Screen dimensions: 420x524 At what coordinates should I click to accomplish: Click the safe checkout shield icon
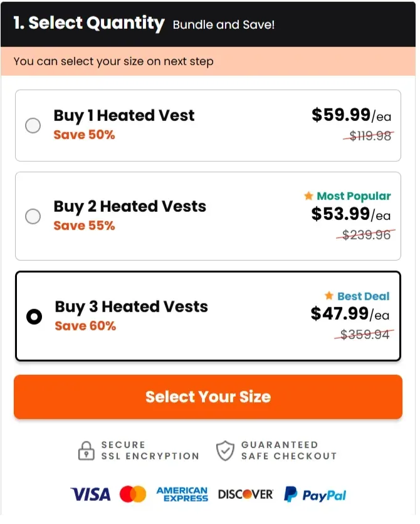tap(226, 451)
